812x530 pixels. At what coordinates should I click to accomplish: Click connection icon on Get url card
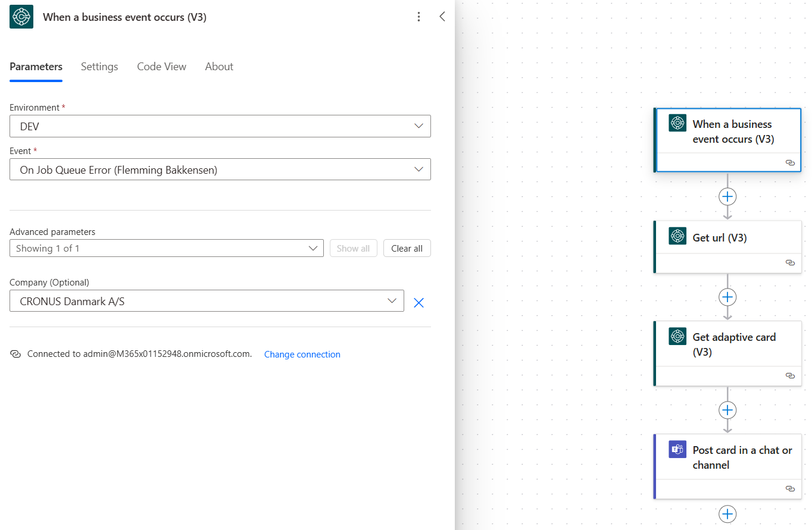(x=790, y=262)
